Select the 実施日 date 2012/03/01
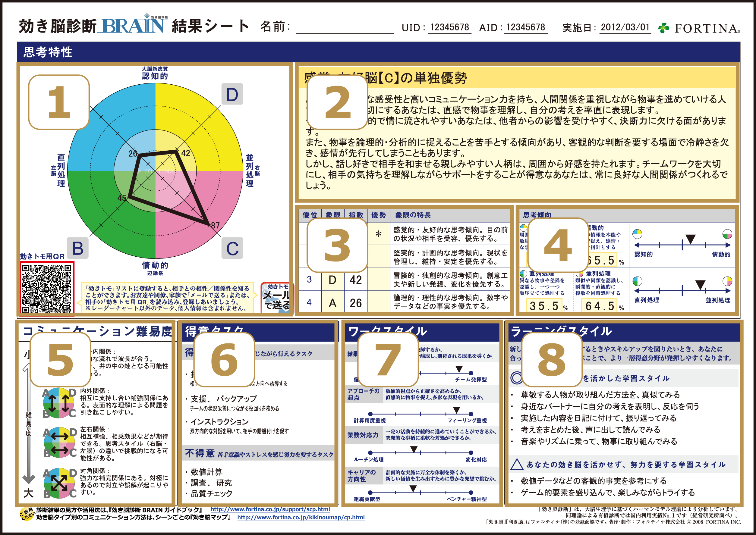The image size is (756, 535). coord(625,27)
